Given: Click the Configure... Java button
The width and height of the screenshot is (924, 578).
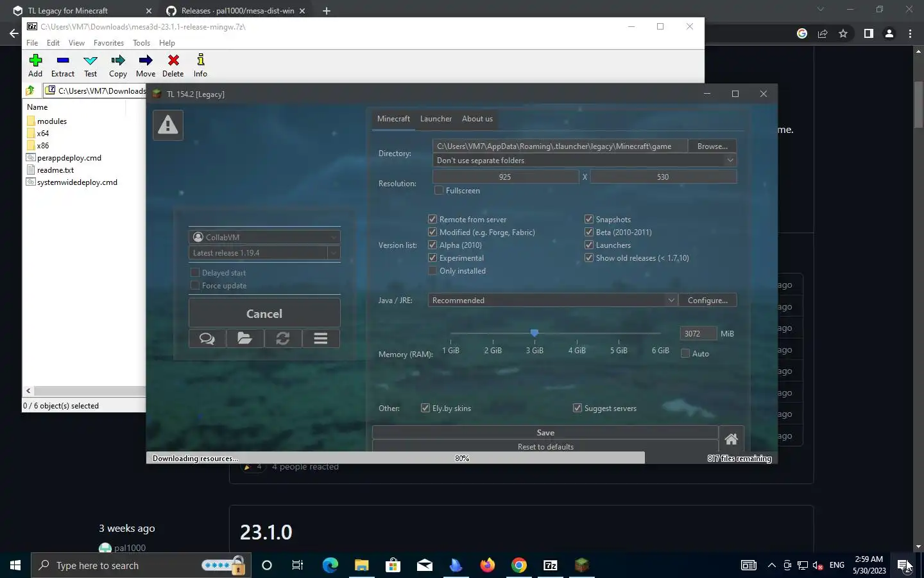Looking at the screenshot, I should click(708, 300).
